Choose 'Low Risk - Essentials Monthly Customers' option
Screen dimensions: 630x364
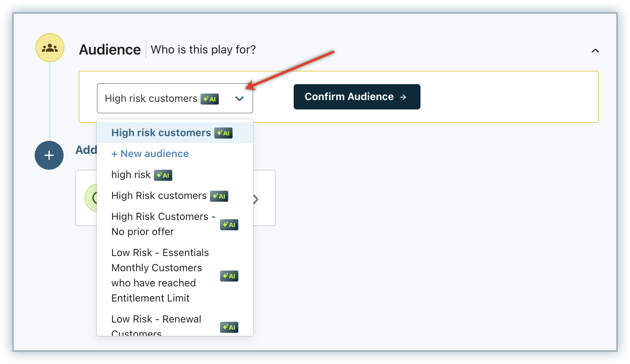pos(175,275)
